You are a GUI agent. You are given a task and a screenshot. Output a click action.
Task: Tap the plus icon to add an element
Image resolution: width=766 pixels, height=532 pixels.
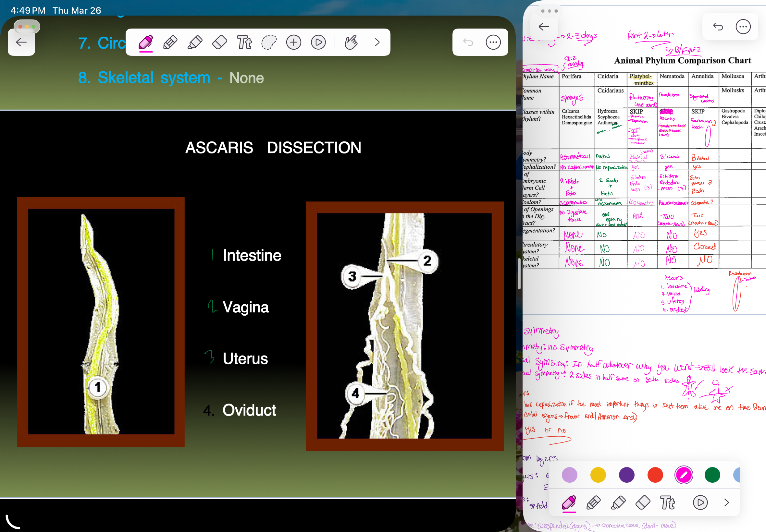coord(293,42)
